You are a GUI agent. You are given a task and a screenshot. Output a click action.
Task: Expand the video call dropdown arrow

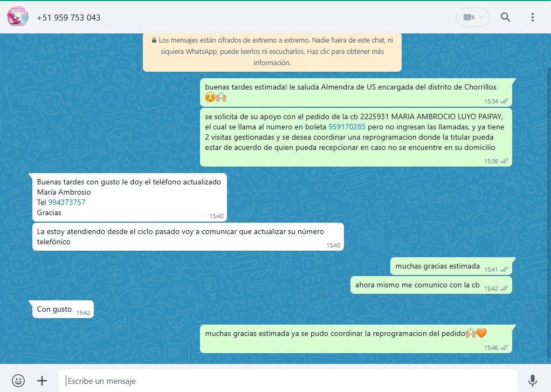[481, 17]
